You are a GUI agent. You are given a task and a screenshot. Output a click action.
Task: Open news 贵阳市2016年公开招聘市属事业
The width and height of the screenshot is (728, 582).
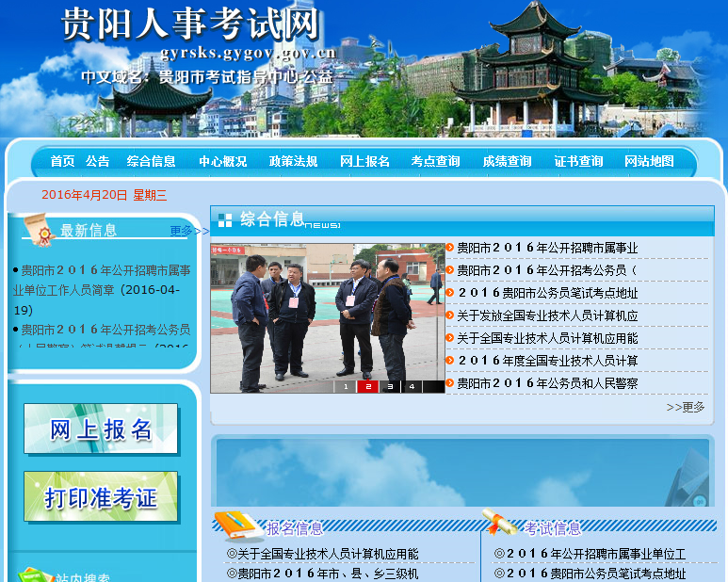547,248
